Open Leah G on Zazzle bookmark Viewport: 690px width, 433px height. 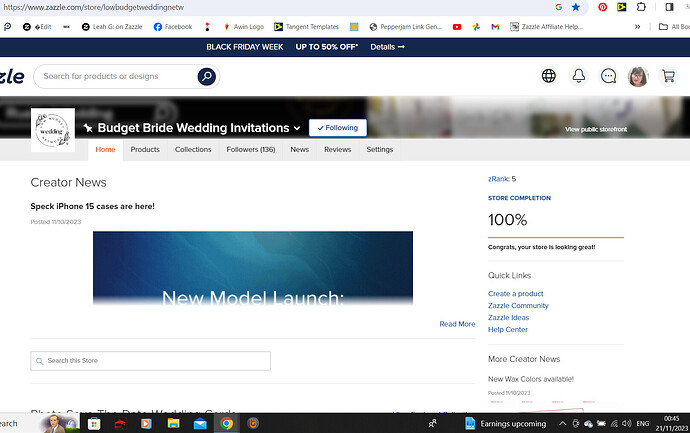(x=112, y=27)
